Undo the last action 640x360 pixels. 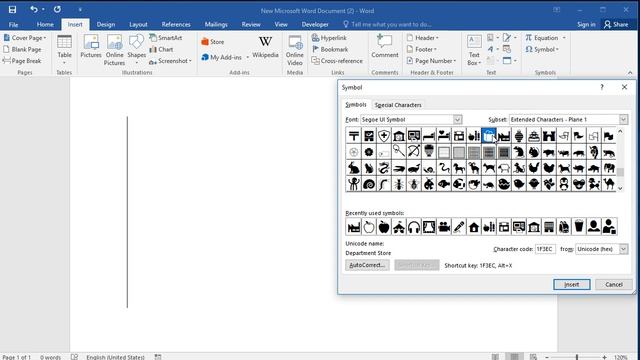(x=34, y=9)
